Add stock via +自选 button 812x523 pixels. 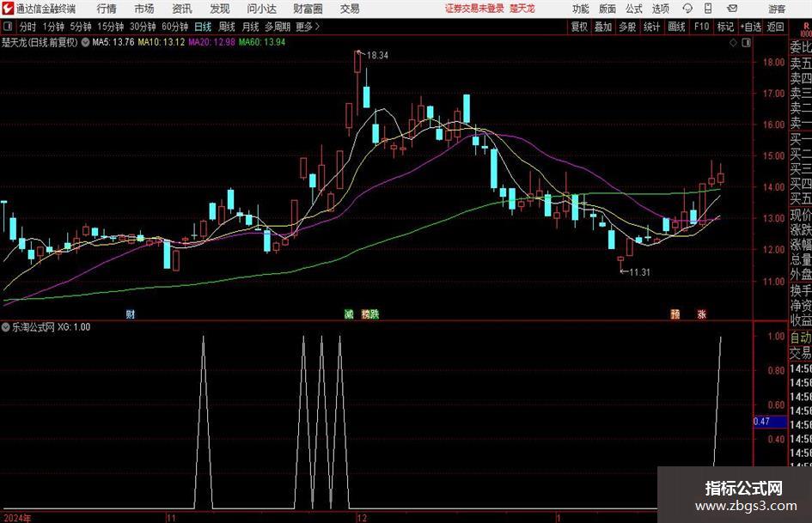tap(751, 27)
